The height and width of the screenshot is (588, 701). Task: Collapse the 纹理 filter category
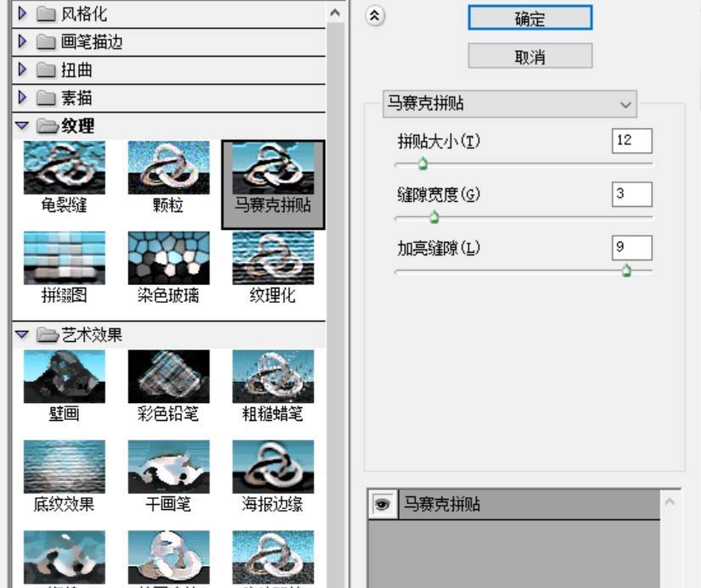pos(22,126)
